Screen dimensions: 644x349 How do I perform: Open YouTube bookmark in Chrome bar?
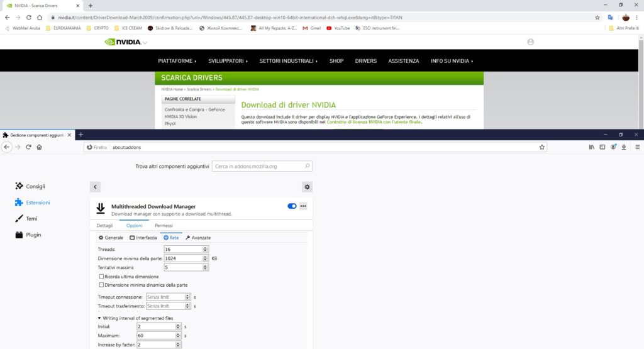tap(338, 28)
